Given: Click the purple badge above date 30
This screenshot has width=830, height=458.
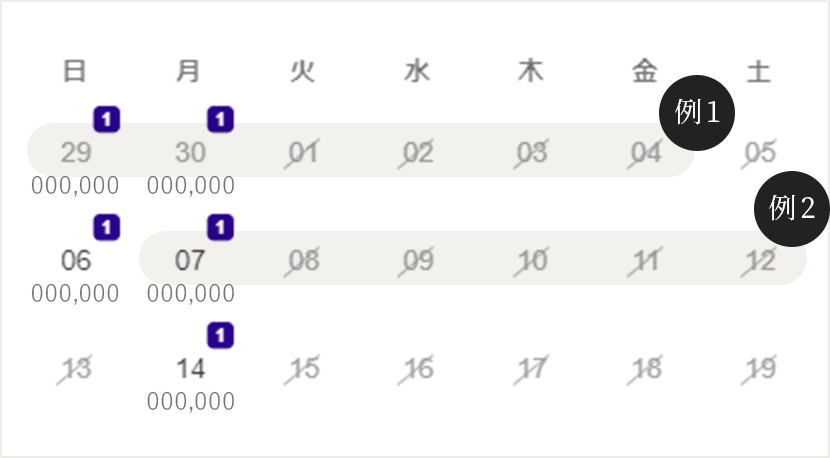Looking at the screenshot, I should pos(220,119).
